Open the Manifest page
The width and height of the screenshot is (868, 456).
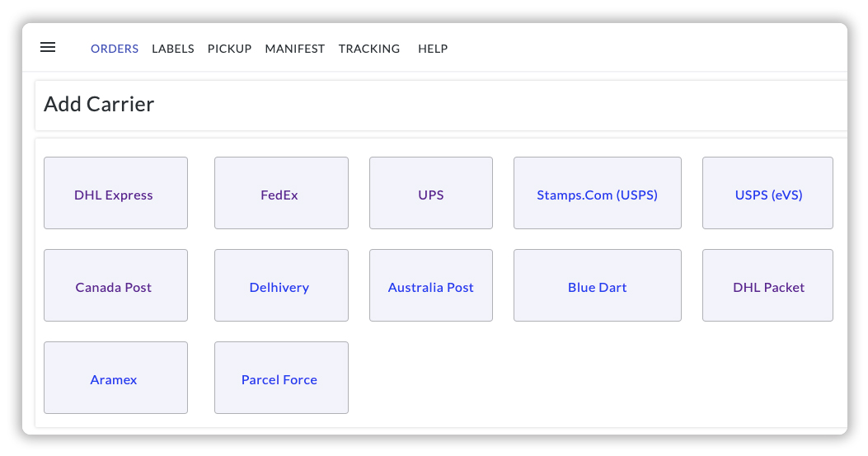295,49
